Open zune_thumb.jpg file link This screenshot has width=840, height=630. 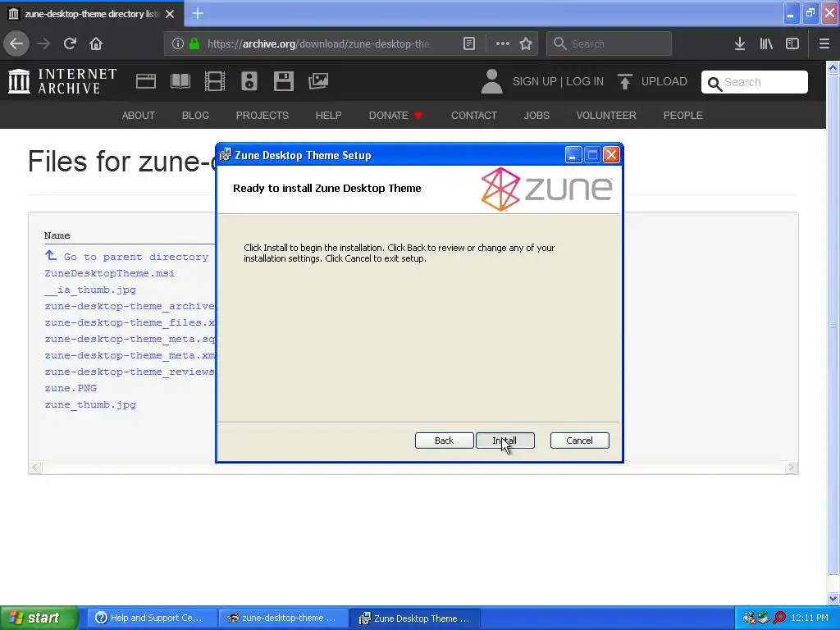(90, 404)
